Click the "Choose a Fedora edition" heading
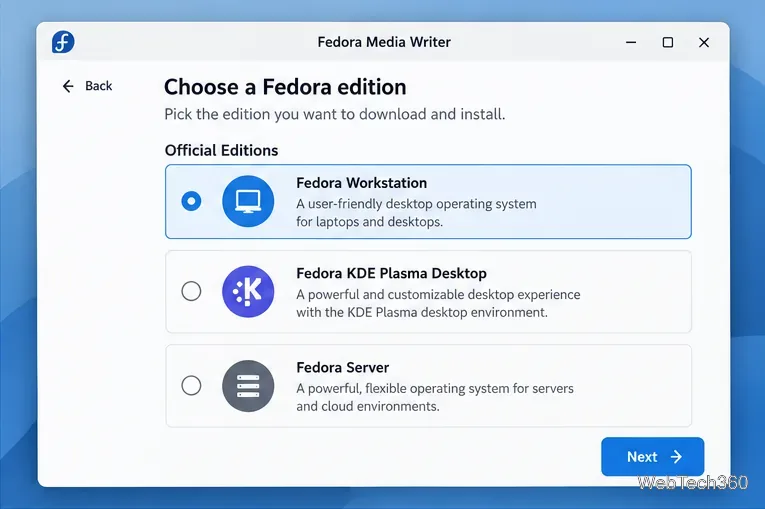The height and width of the screenshot is (509, 765). pyautogui.click(x=285, y=87)
